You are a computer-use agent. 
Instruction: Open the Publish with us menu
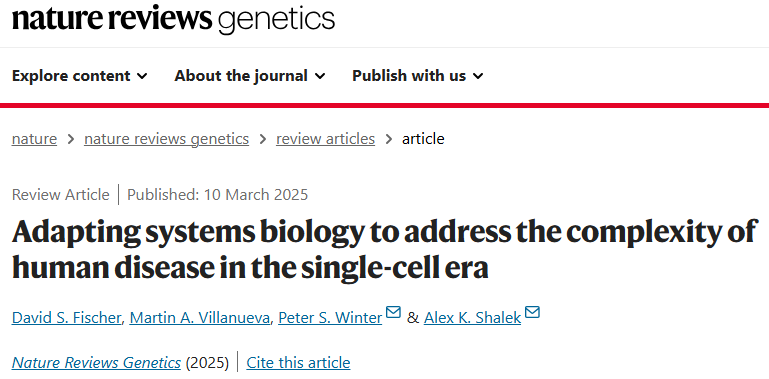click(x=418, y=76)
